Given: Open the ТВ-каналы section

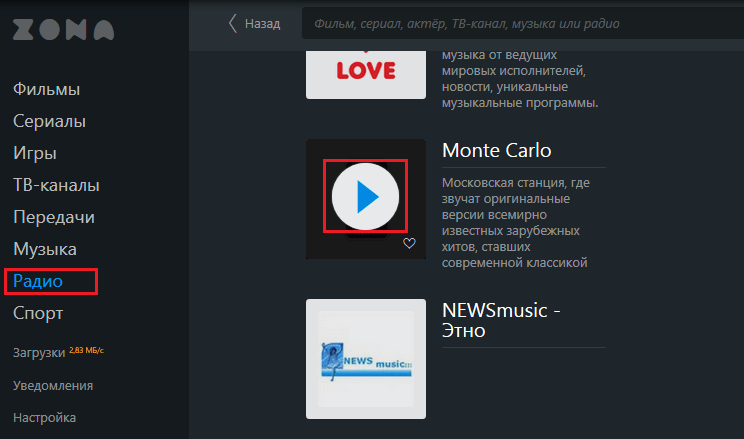Looking at the screenshot, I should click(x=56, y=185).
